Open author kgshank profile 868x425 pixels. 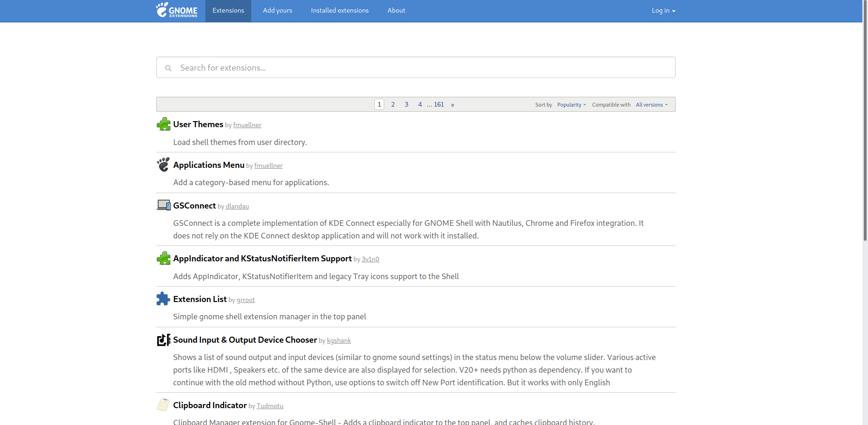pyautogui.click(x=339, y=340)
